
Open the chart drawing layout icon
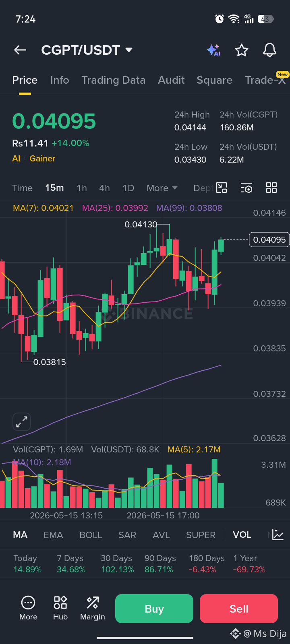point(222,188)
